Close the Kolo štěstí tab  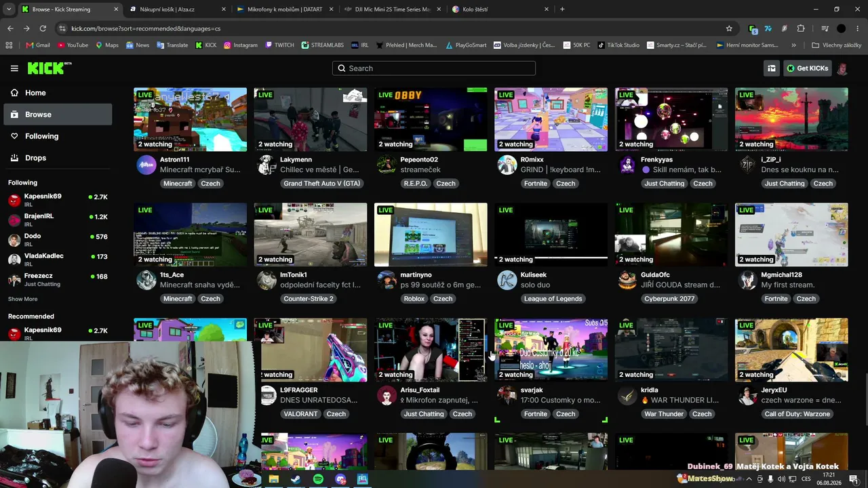[x=547, y=9]
